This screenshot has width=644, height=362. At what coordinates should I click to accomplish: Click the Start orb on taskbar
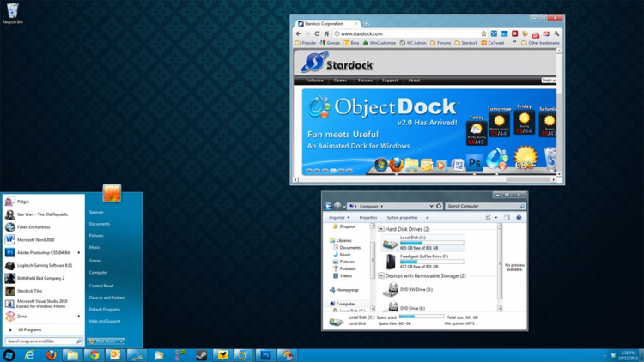[9, 355]
